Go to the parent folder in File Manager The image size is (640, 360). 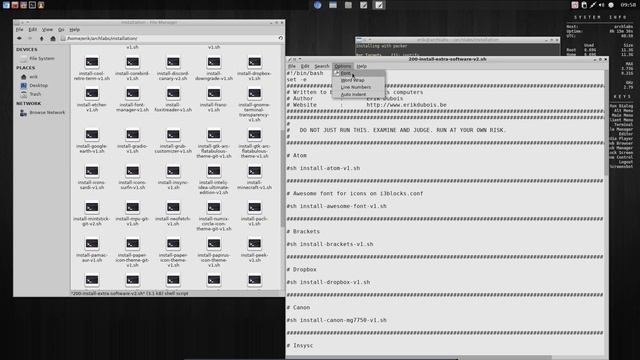coord(41,38)
